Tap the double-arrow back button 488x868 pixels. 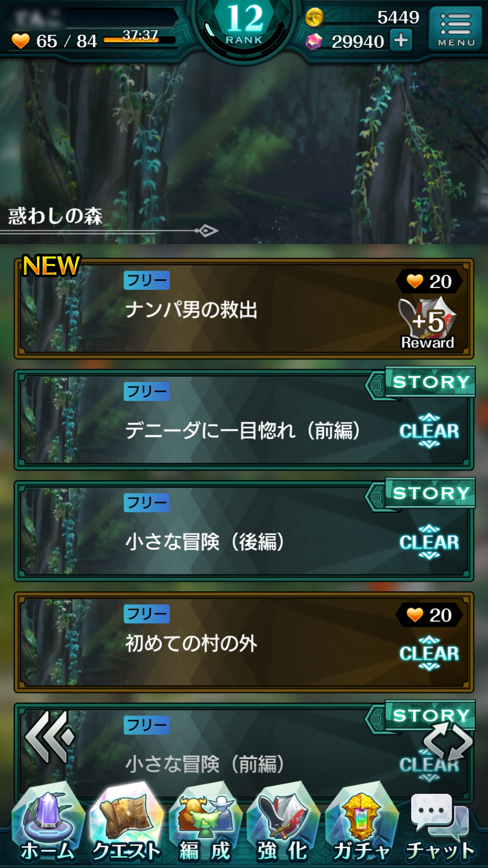[x=49, y=737]
